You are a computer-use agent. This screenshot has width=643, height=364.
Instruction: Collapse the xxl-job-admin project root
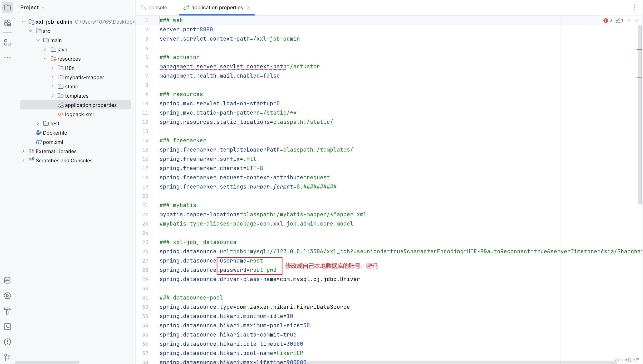(23, 22)
